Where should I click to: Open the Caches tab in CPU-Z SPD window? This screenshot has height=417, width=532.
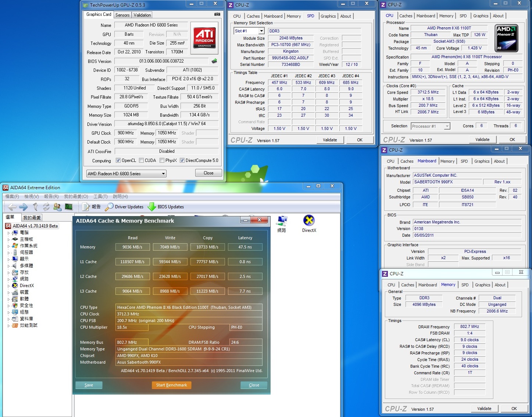coord(253,16)
